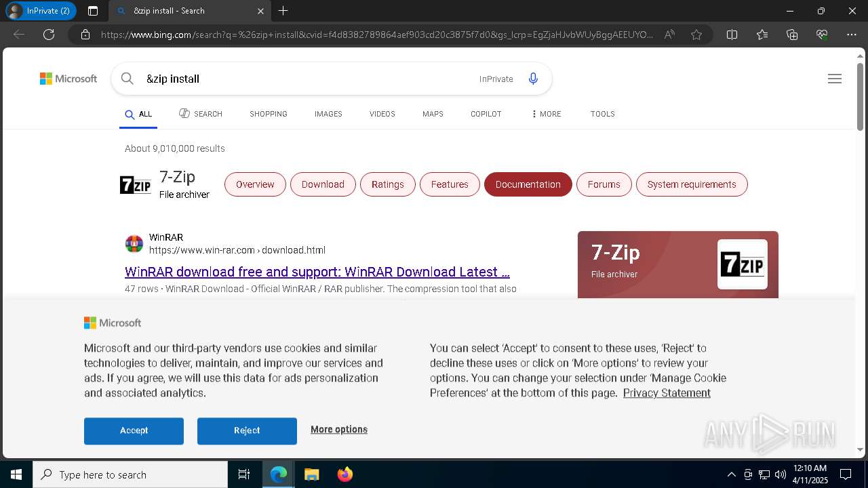Viewport: 868px width, 488px height.
Task: Show hidden tray icons chevron
Action: 731,474
